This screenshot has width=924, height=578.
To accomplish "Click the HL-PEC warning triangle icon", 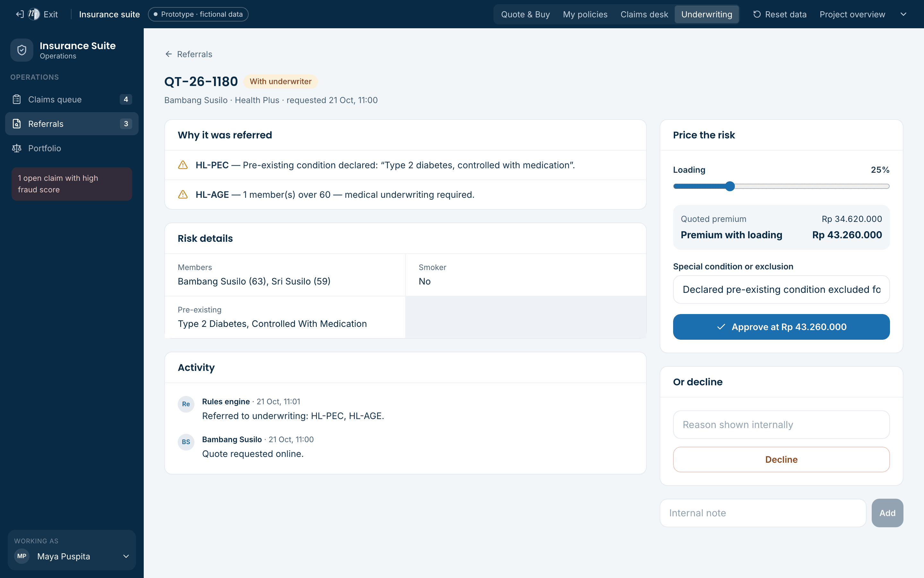I will point(183,165).
